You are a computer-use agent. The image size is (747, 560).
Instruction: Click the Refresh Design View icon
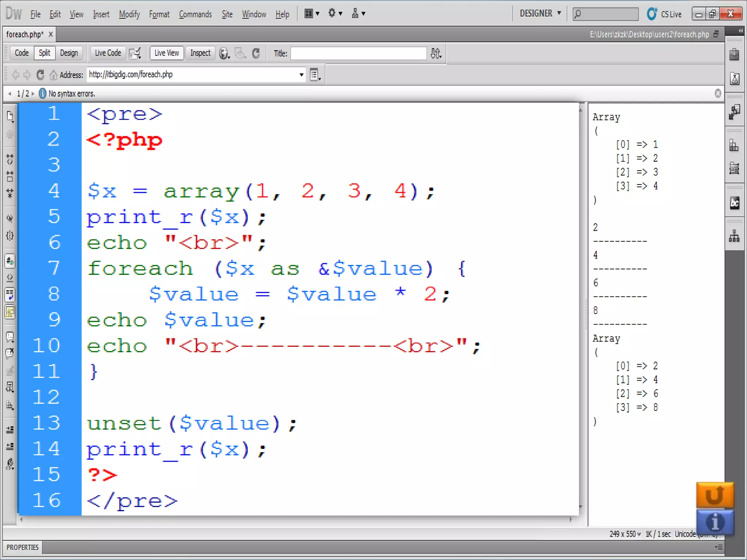click(256, 53)
